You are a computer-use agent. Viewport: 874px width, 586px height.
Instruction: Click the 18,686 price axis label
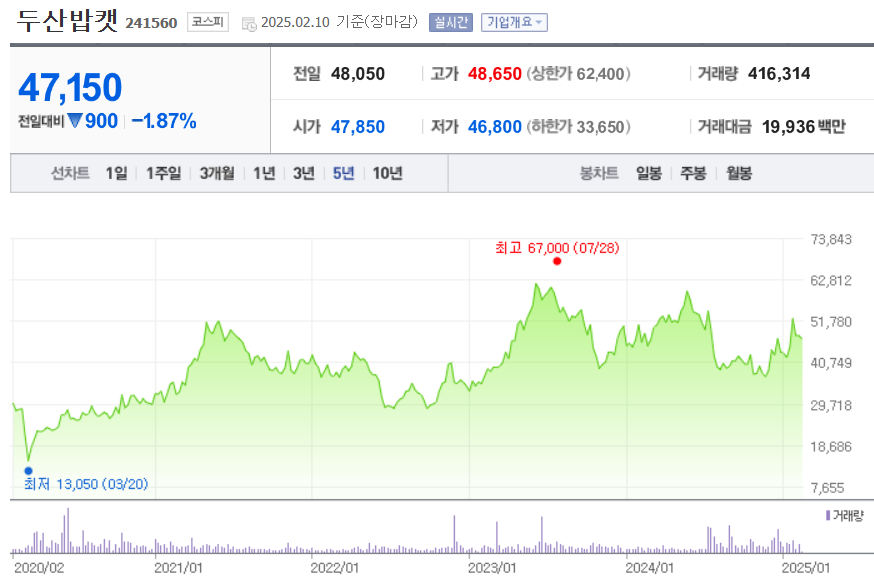coord(831,447)
